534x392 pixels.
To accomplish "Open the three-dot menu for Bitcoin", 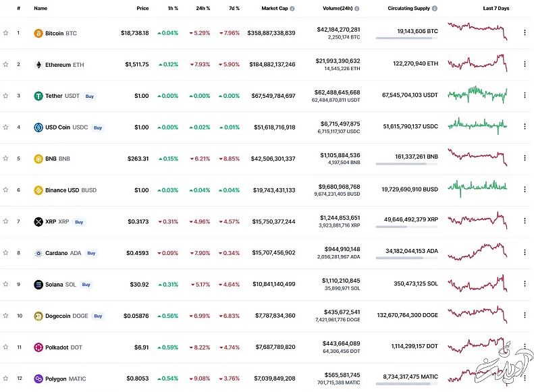I will pyautogui.click(x=525, y=33).
